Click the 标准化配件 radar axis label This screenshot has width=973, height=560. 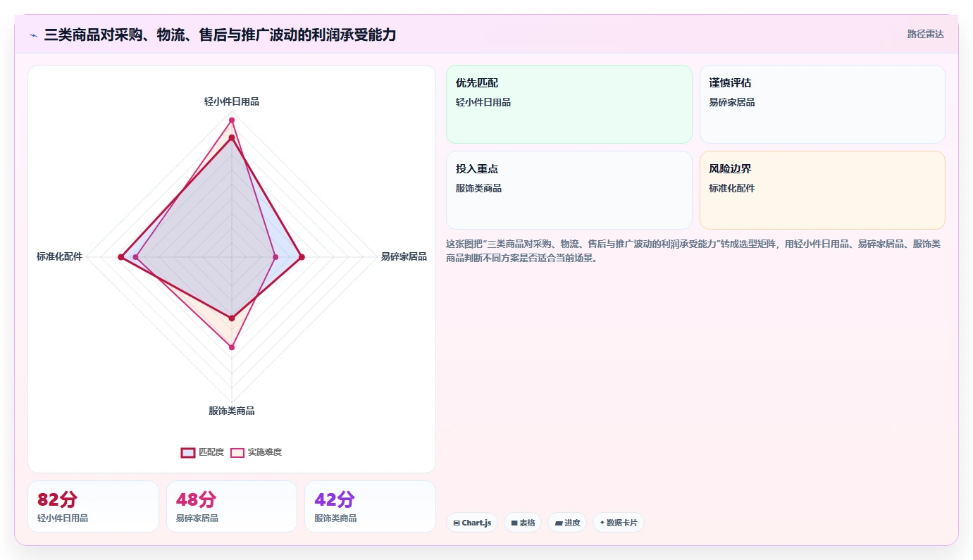point(59,256)
